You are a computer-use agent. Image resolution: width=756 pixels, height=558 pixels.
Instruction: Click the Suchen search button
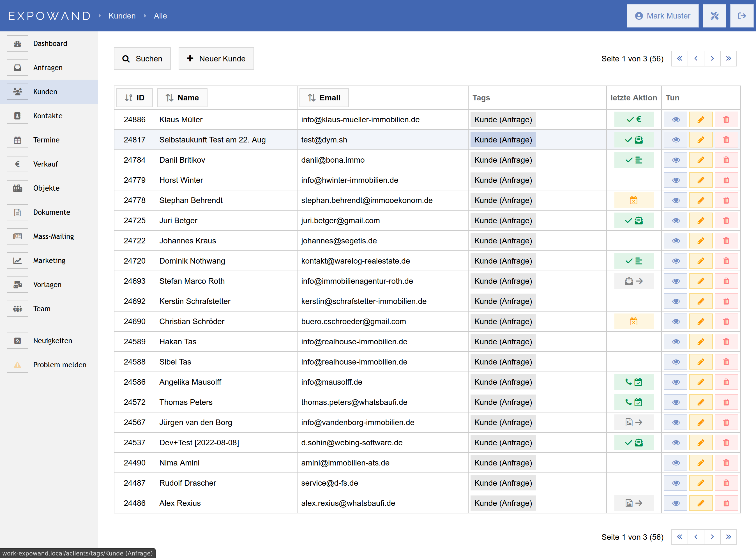pyautogui.click(x=142, y=58)
